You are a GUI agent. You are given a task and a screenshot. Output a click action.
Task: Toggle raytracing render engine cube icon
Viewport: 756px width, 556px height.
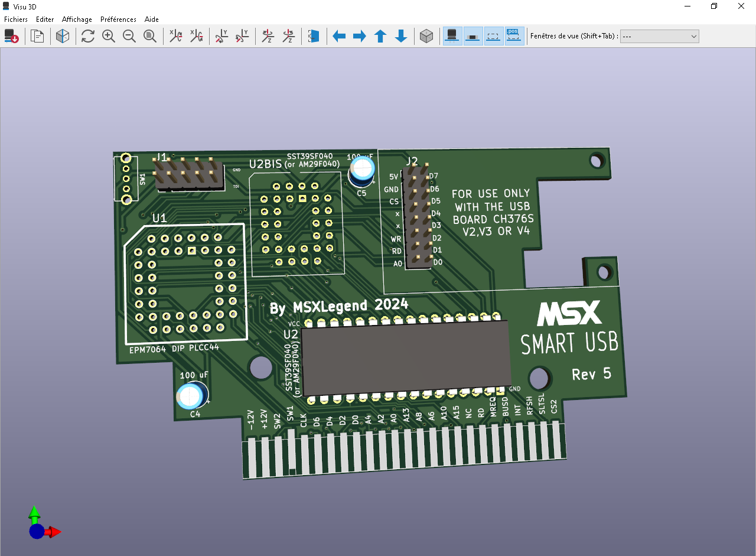coord(63,36)
